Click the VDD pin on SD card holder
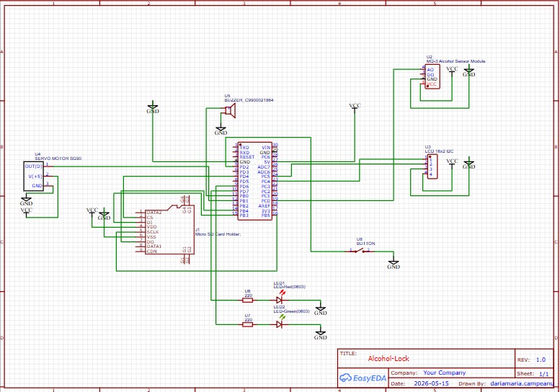 (152, 227)
